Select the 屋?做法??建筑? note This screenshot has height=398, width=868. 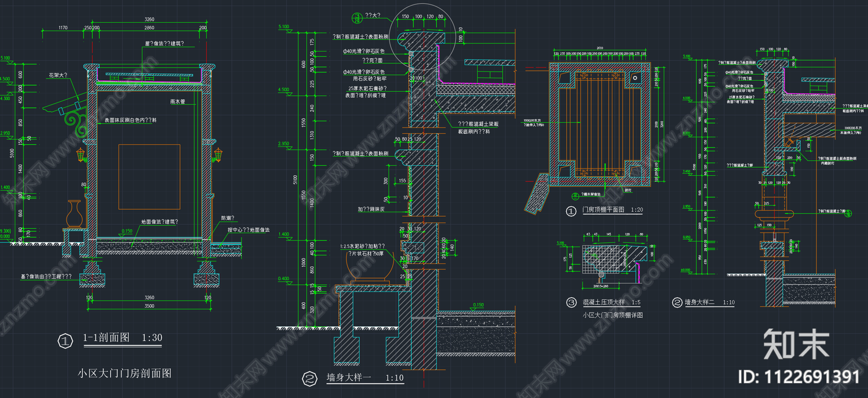click(x=164, y=43)
